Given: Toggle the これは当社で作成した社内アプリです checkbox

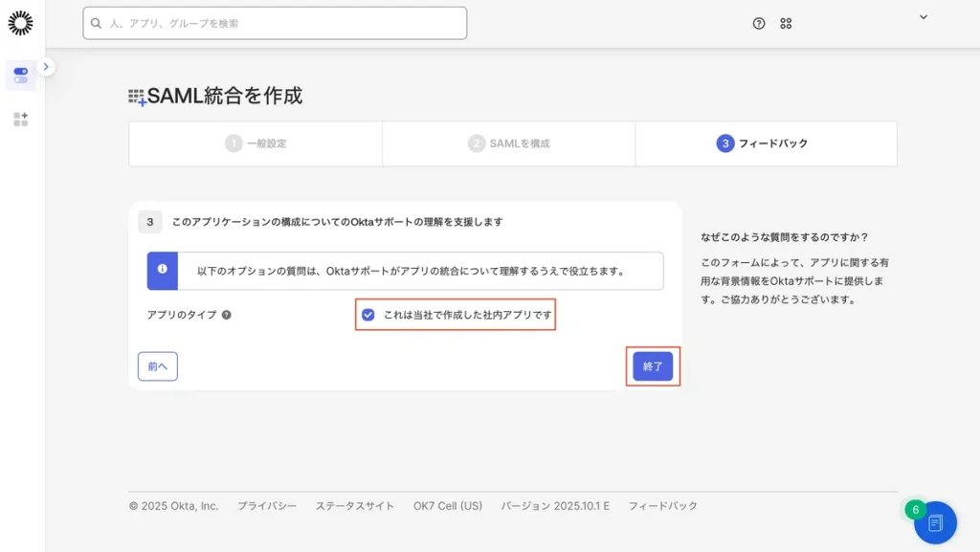Looking at the screenshot, I should (x=368, y=315).
